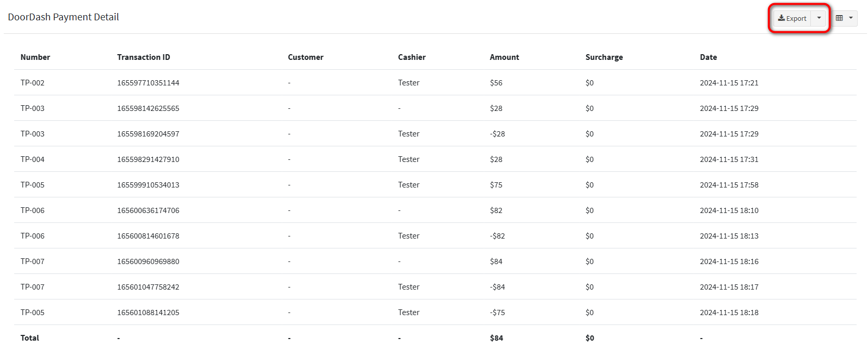Click the Cashier column header
This screenshot has height=350, width=868.
(x=412, y=57)
